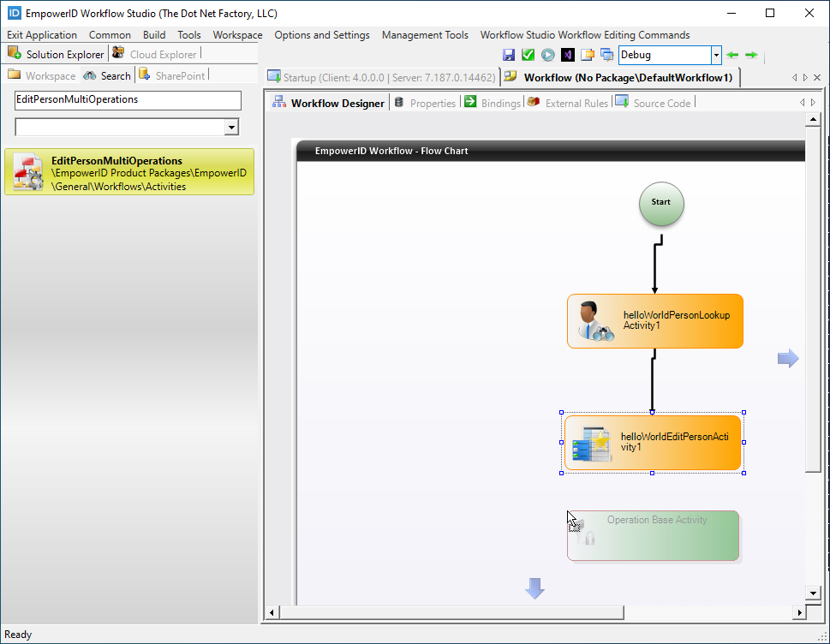Open the Visual Studio icon in the toolbar
830x644 pixels.
click(567, 55)
